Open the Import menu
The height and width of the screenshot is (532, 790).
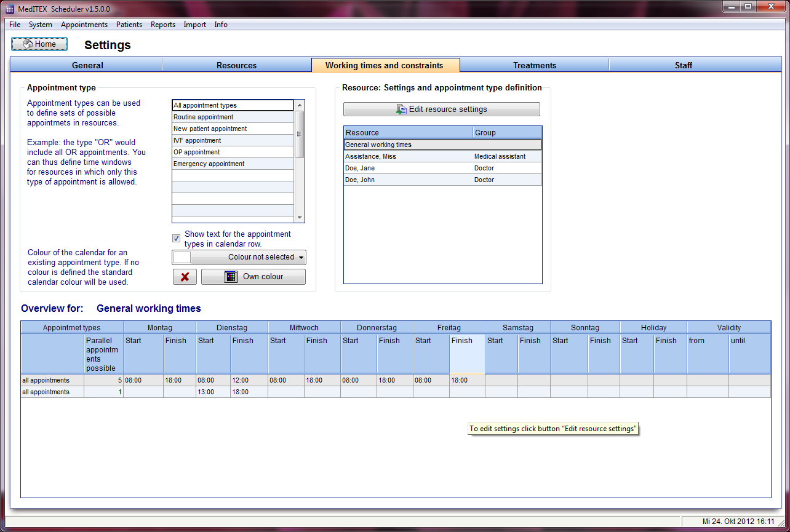pyautogui.click(x=195, y=25)
